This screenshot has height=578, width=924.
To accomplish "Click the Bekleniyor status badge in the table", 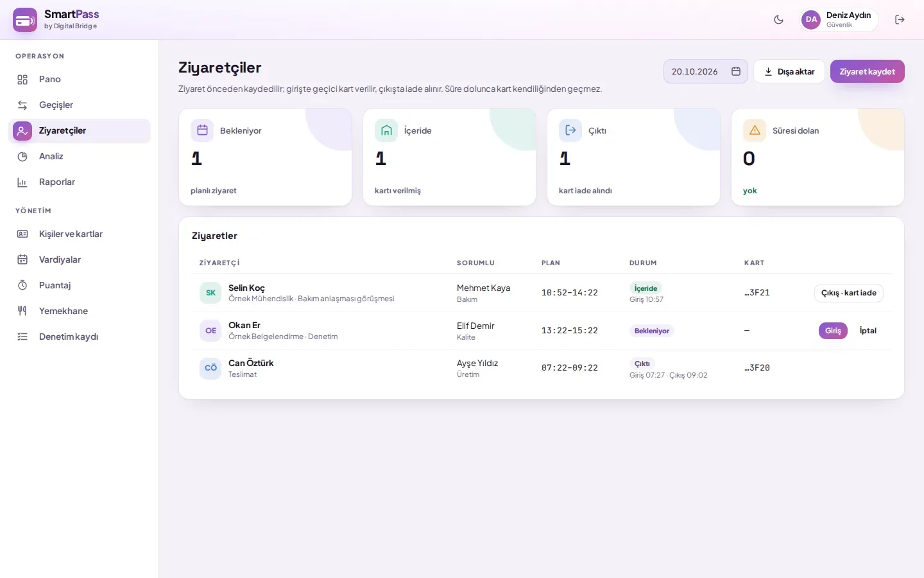I will click(x=652, y=331).
